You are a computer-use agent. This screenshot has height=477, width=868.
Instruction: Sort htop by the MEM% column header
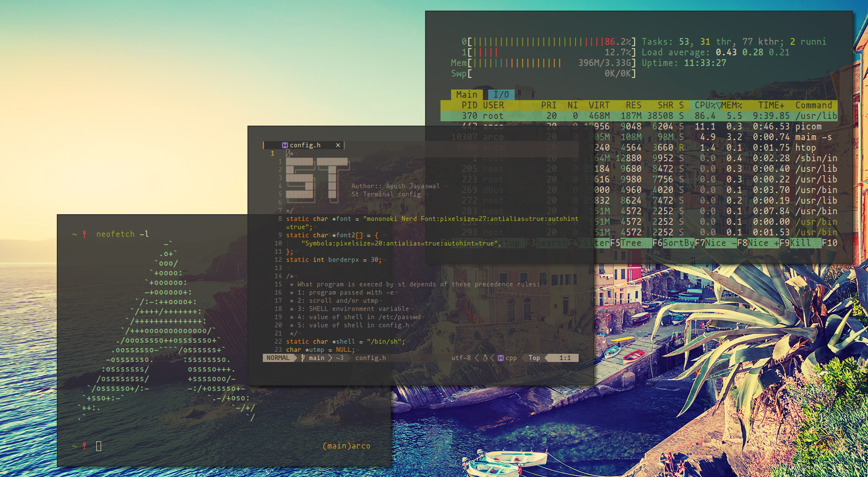(731, 105)
